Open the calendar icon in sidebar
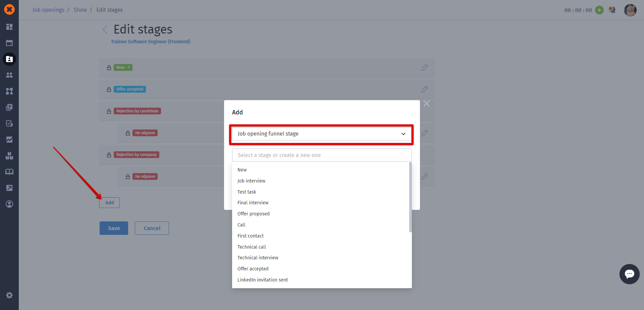 [9, 43]
